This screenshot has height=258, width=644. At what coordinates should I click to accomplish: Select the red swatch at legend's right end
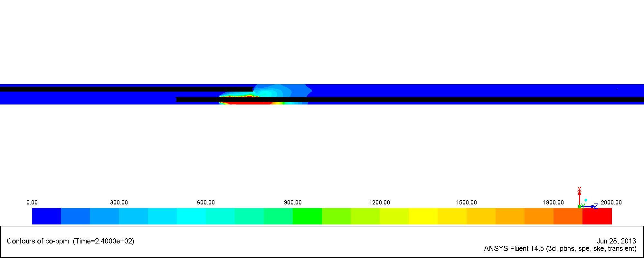[x=597, y=216]
